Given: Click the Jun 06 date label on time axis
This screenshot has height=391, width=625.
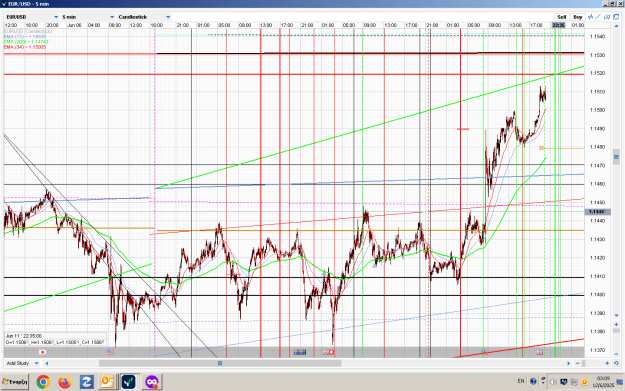Looking at the screenshot, I should [x=74, y=25].
